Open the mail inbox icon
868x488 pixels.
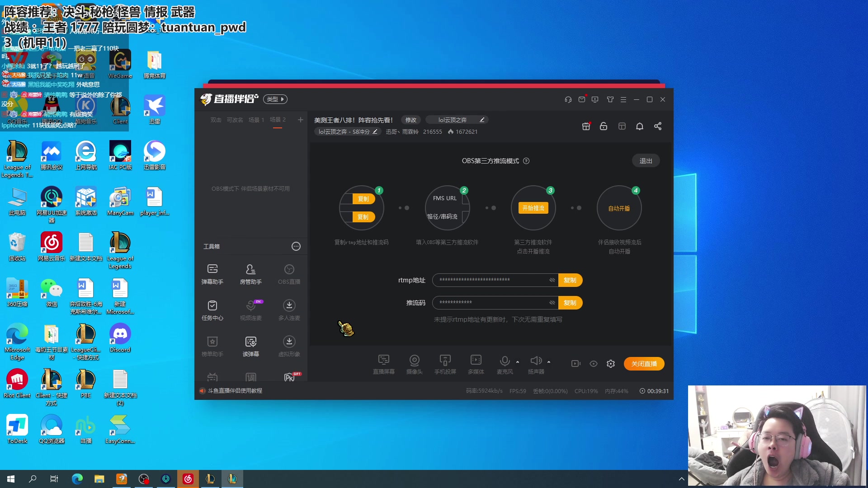pyautogui.click(x=582, y=99)
